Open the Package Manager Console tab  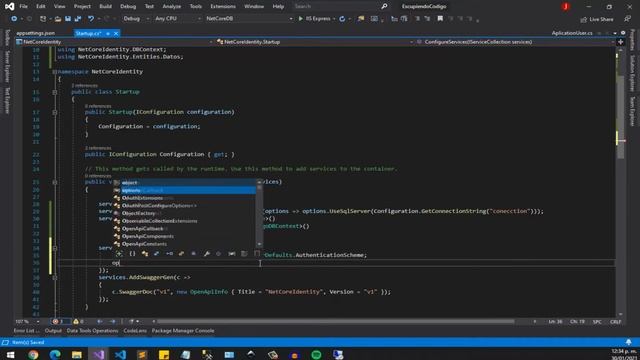tap(183, 331)
